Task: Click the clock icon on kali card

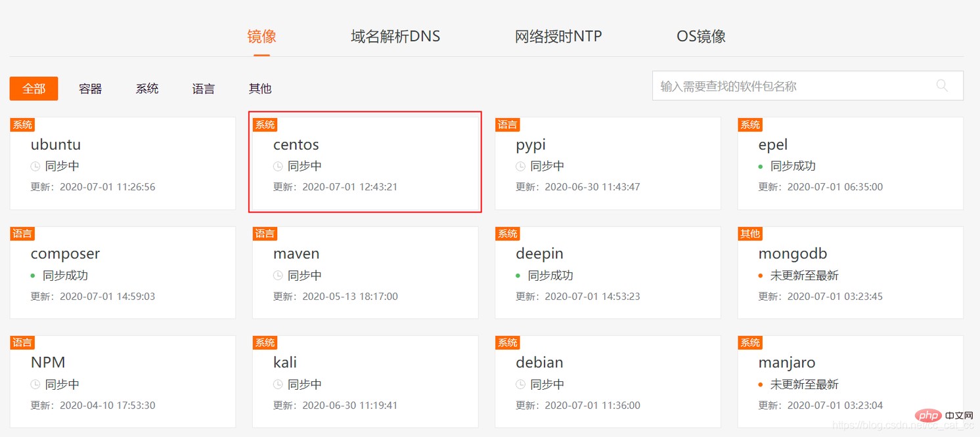Action: coord(278,385)
